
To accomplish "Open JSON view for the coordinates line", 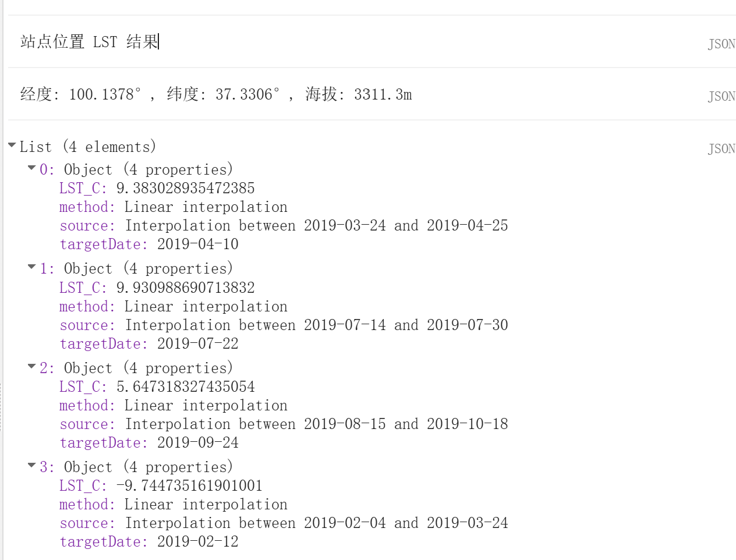I will 724,95.
